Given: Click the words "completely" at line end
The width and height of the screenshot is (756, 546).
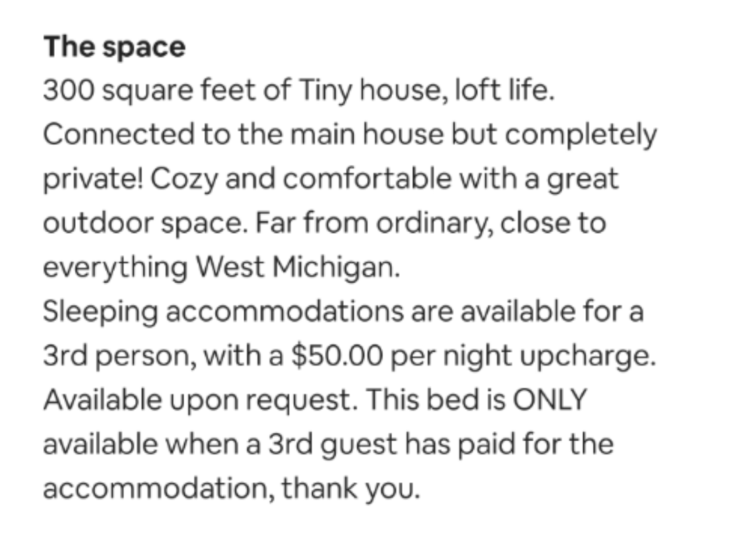Looking at the screenshot, I should click(x=581, y=134).
